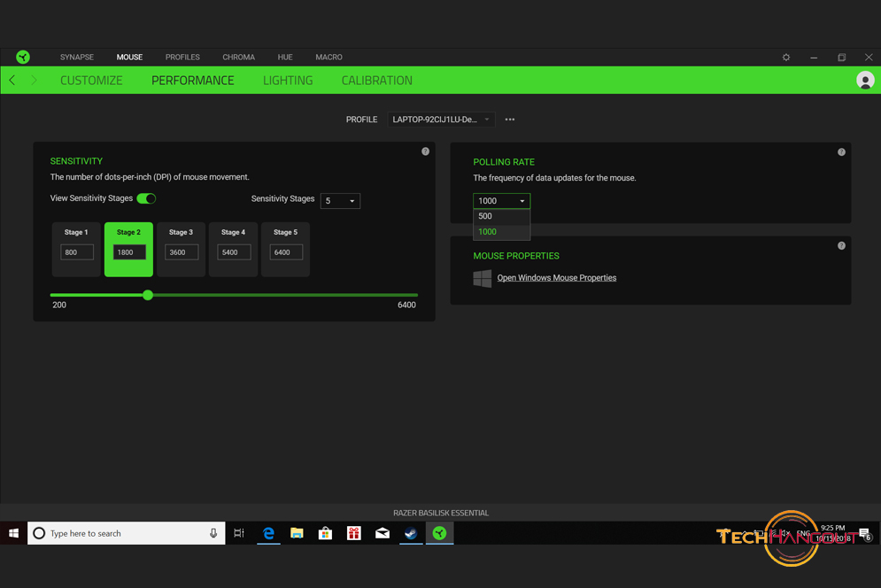This screenshot has width=881, height=588.
Task: Go to the Customize subtab
Action: click(91, 81)
